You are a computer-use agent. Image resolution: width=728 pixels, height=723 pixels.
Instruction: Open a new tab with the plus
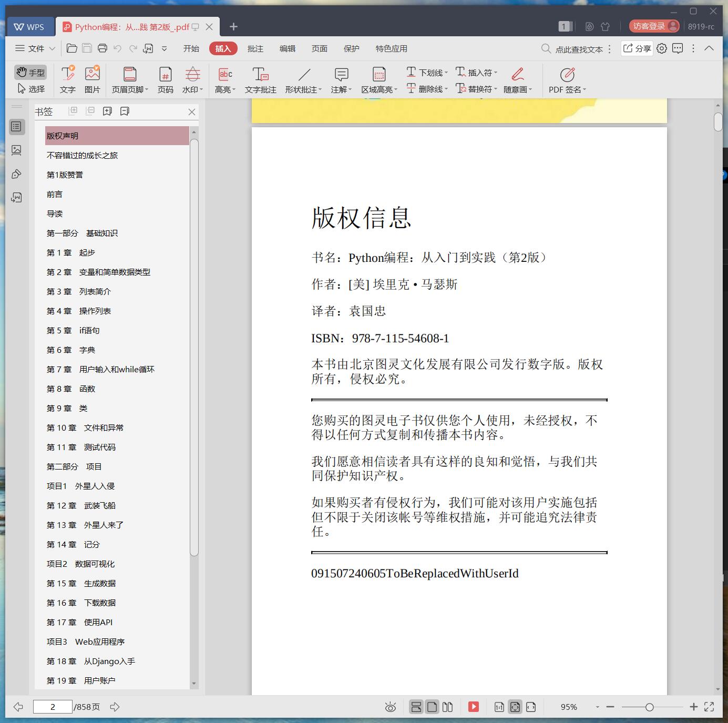(234, 26)
